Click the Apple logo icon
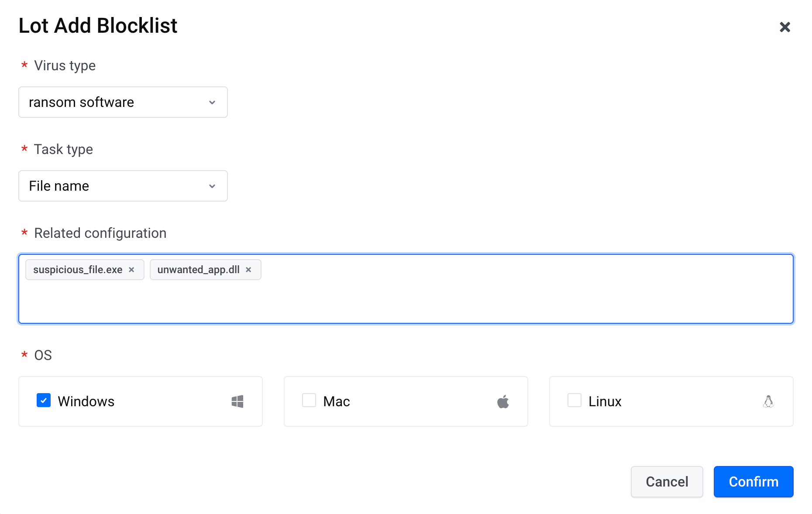The image size is (812, 514). point(503,401)
